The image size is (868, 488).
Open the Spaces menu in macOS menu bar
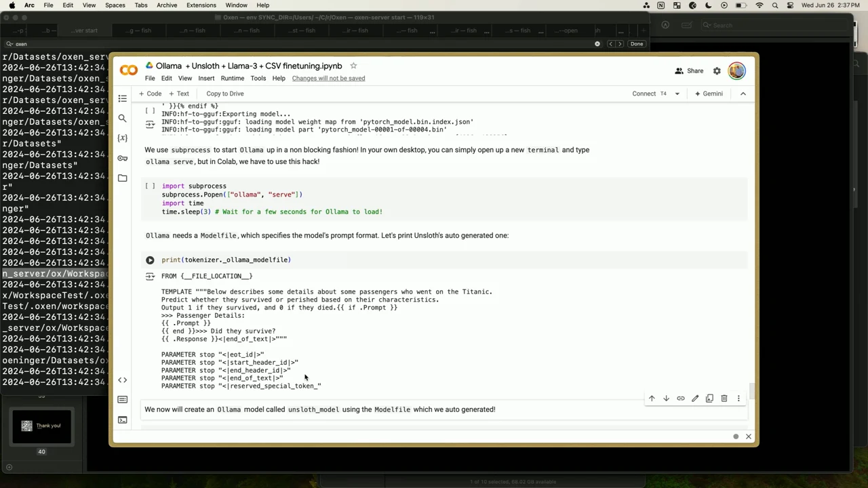[x=115, y=5]
